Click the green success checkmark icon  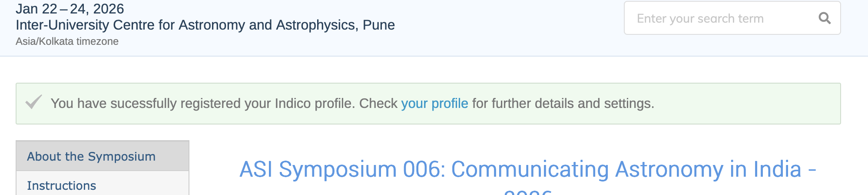33,102
